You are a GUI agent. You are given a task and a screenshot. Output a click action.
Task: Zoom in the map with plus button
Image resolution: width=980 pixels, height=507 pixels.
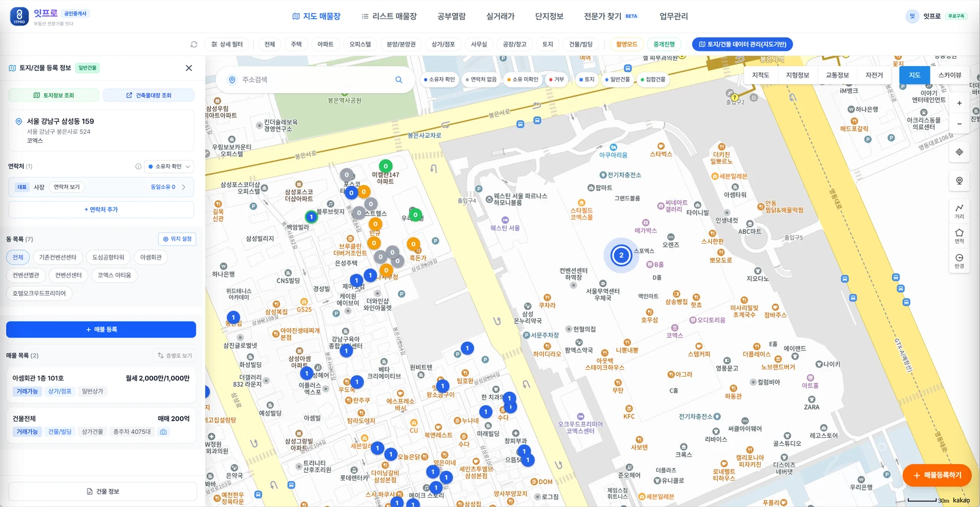(959, 103)
